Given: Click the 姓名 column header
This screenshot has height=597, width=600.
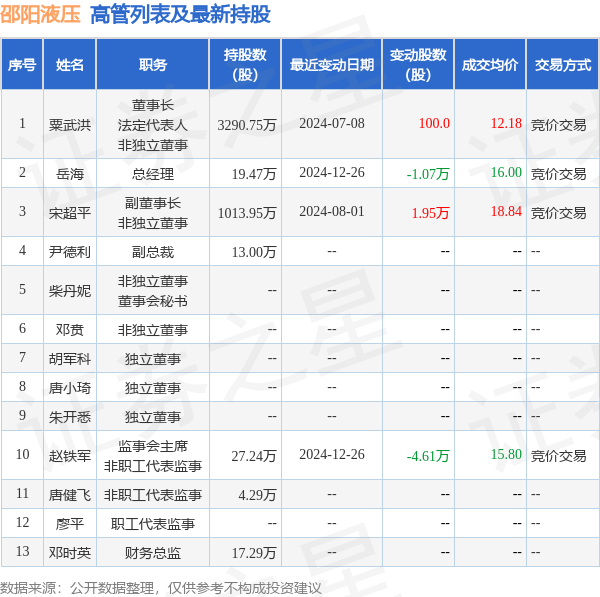Looking at the screenshot, I should [x=70, y=65].
